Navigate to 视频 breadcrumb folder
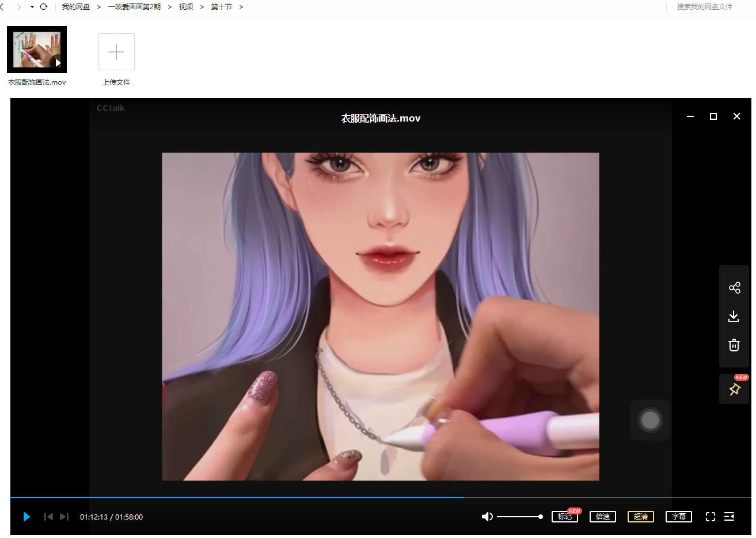 tap(186, 7)
